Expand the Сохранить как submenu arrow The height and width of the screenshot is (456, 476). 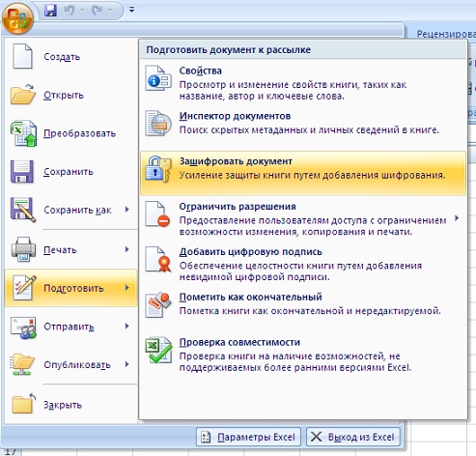tap(127, 210)
